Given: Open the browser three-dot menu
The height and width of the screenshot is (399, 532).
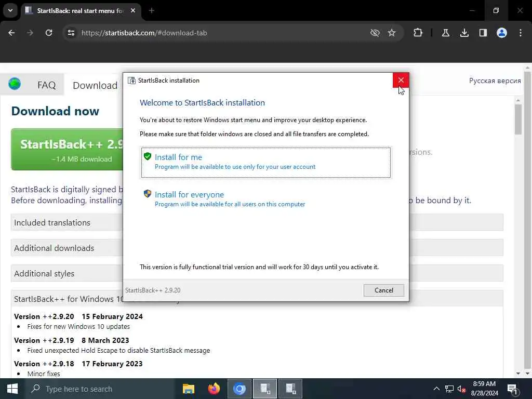Looking at the screenshot, I should [521, 33].
